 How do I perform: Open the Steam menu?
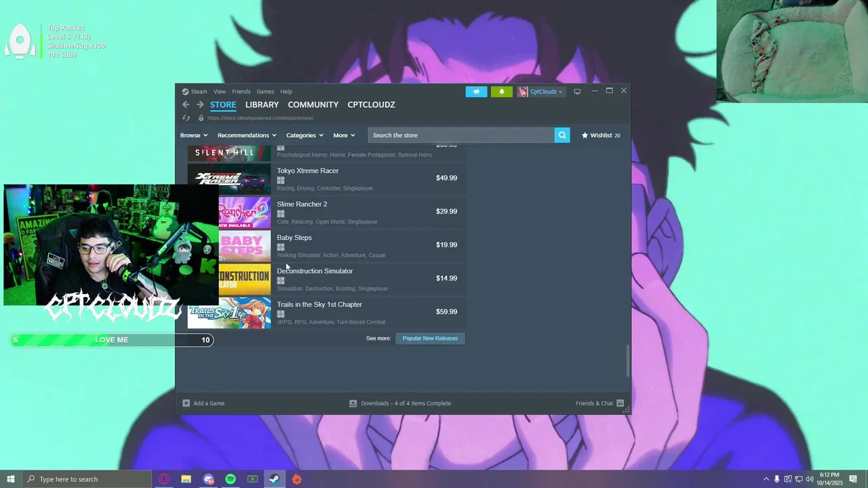[x=199, y=91]
